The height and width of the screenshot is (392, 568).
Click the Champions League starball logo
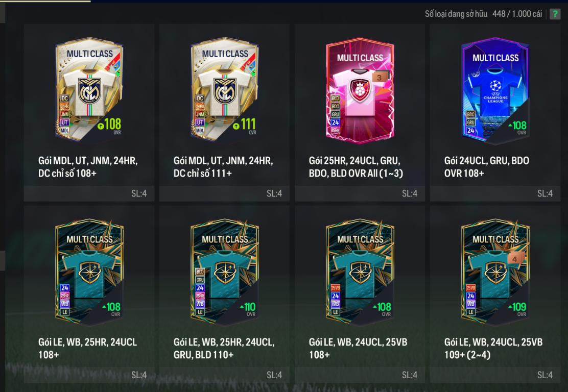point(495,86)
